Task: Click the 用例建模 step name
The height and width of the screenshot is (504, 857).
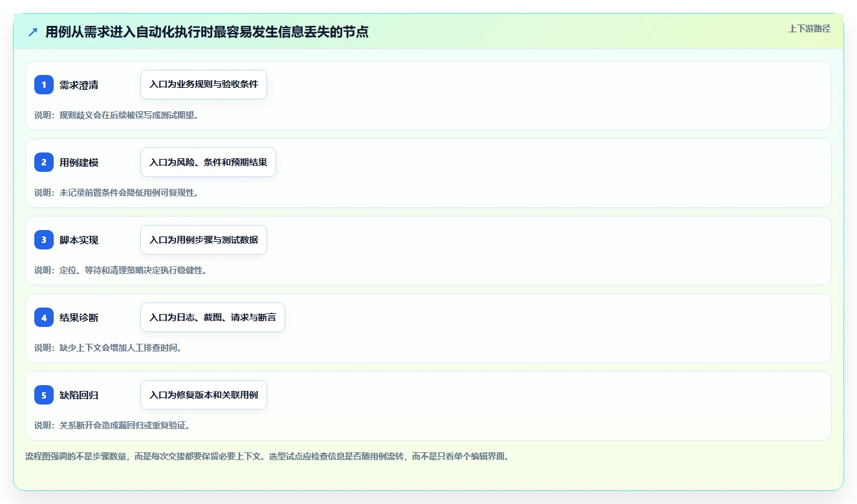Action: coord(79,163)
